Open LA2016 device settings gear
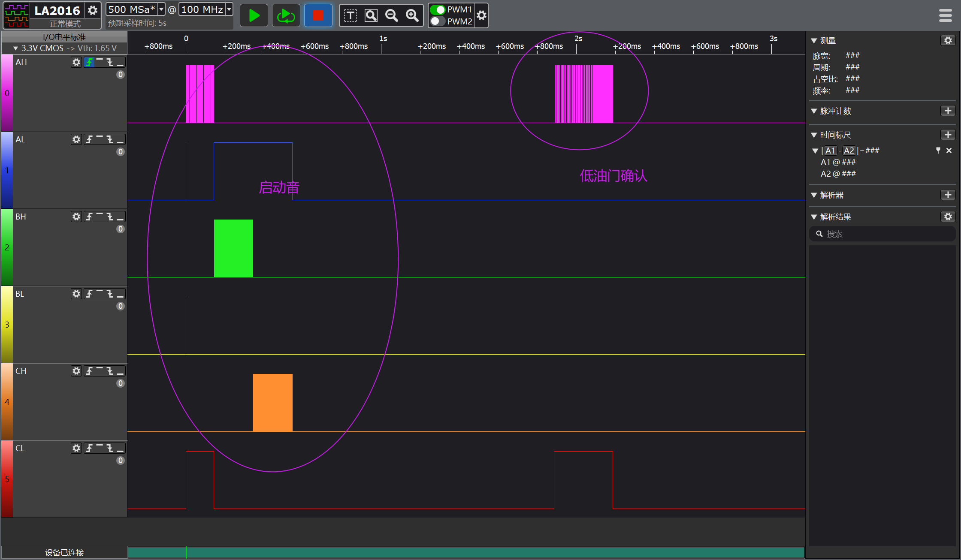 [93, 10]
